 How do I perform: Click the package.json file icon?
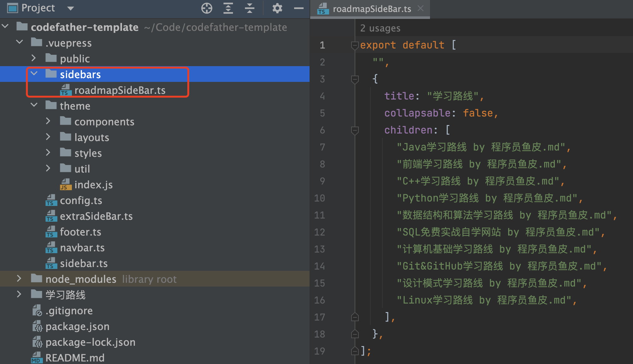(x=37, y=326)
